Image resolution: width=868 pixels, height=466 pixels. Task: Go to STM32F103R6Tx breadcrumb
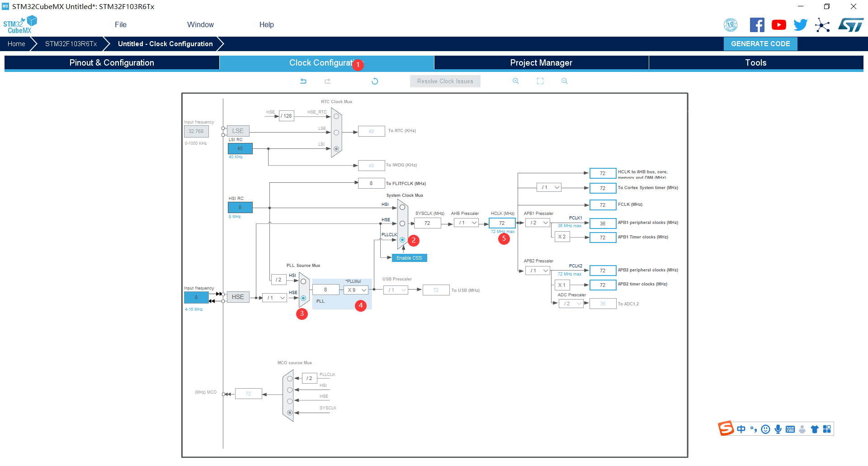71,44
